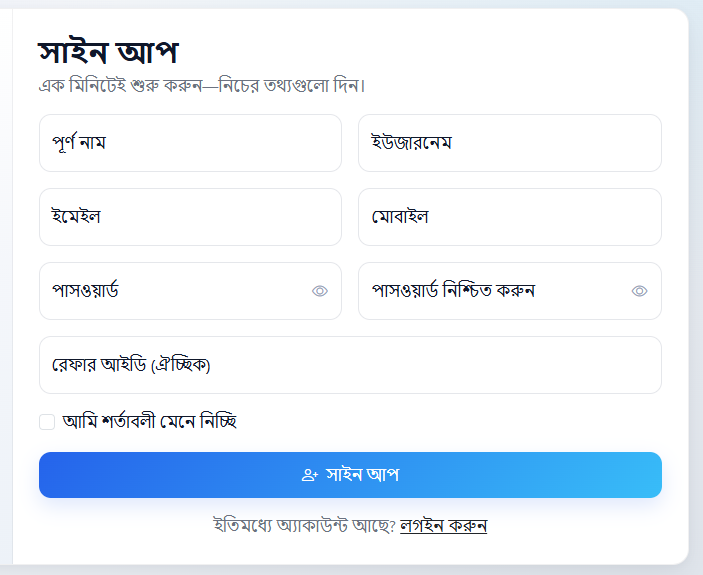Click the ইতিমধ্যে অ্যাকাউন্ট আছে? text
Screen dimensions: 703x575
304,525
